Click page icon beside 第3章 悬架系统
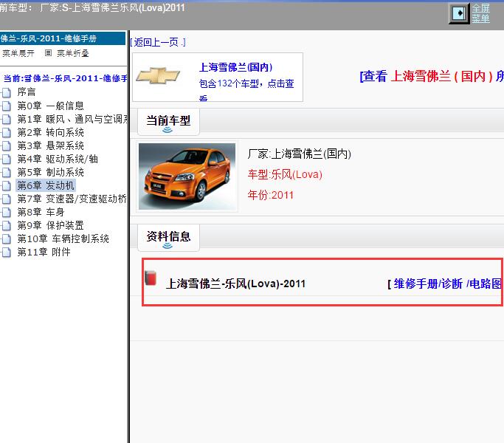The height and width of the screenshot is (443, 504). coord(6,146)
